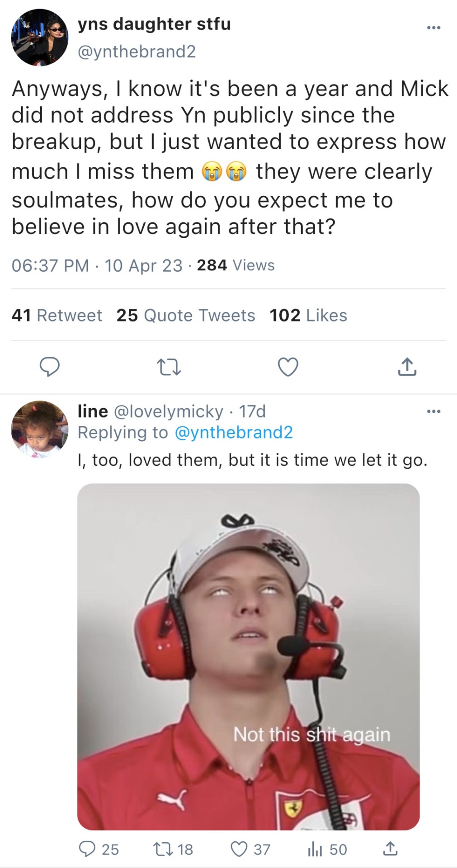The width and height of the screenshot is (457, 868).
Task: Open line's profile picture
Action: [39, 429]
